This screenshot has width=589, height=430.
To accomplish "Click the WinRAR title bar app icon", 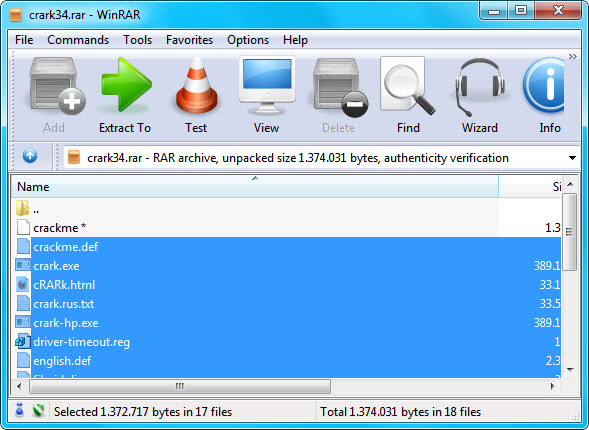I will coord(16,15).
